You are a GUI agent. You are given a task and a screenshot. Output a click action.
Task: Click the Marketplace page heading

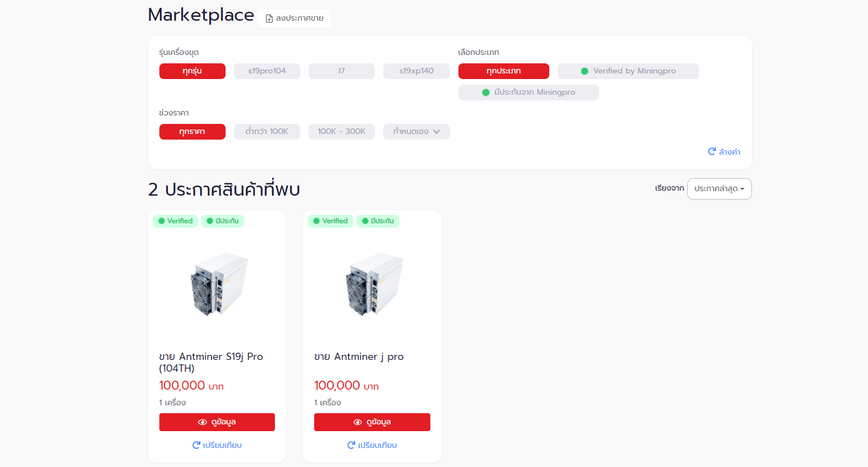click(201, 15)
